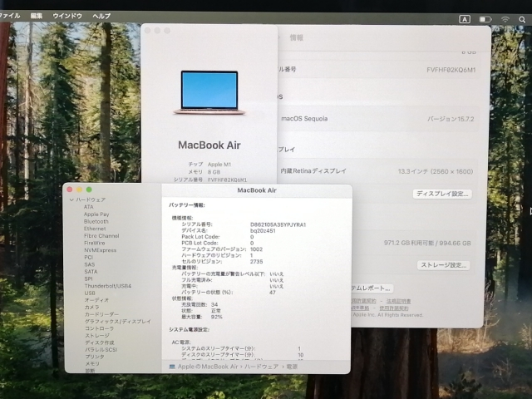The height and width of the screenshot is (399, 532).
Task: Click device name value 'bq20z451'
Action: pos(263,231)
